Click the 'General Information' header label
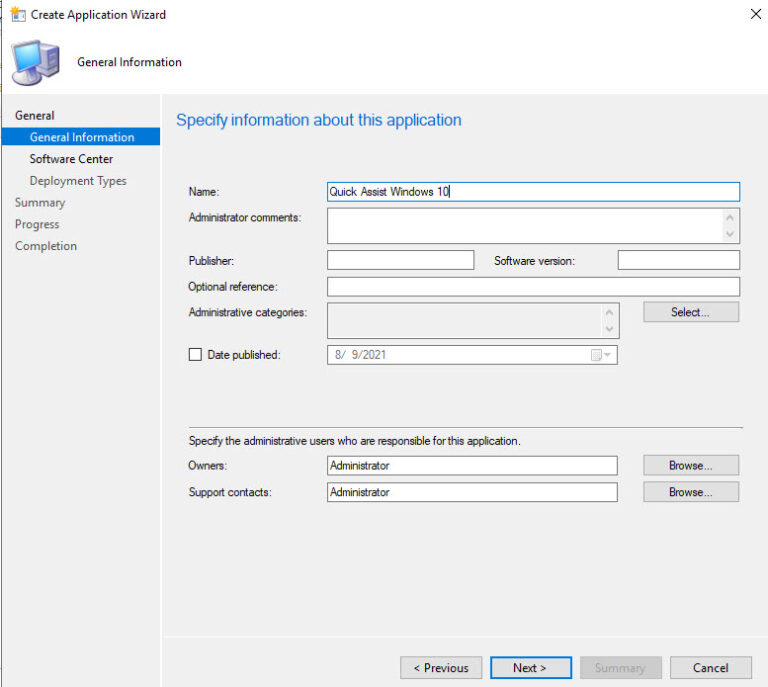This screenshot has width=768, height=687. pyautogui.click(x=129, y=62)
